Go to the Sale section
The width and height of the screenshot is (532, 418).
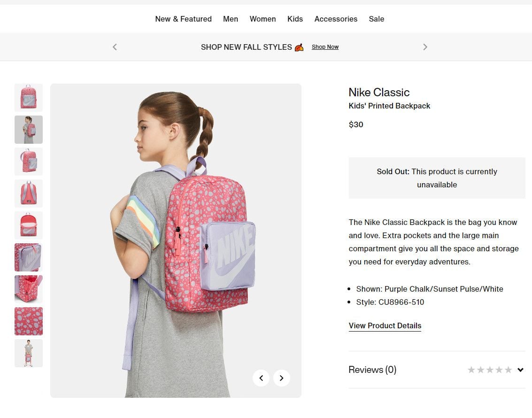pos(376,19)
